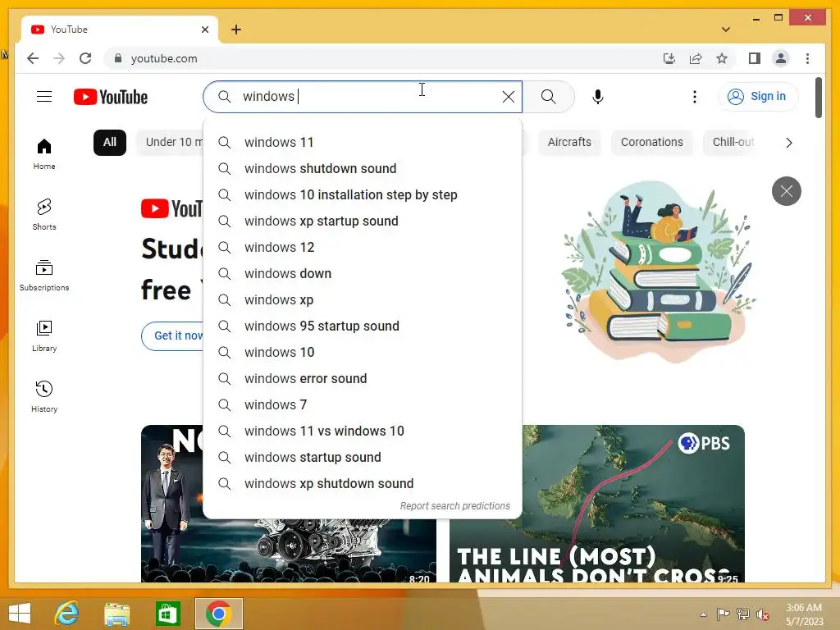
Task: Click the install app icon in address bar
Action: [x=669, y=58]
